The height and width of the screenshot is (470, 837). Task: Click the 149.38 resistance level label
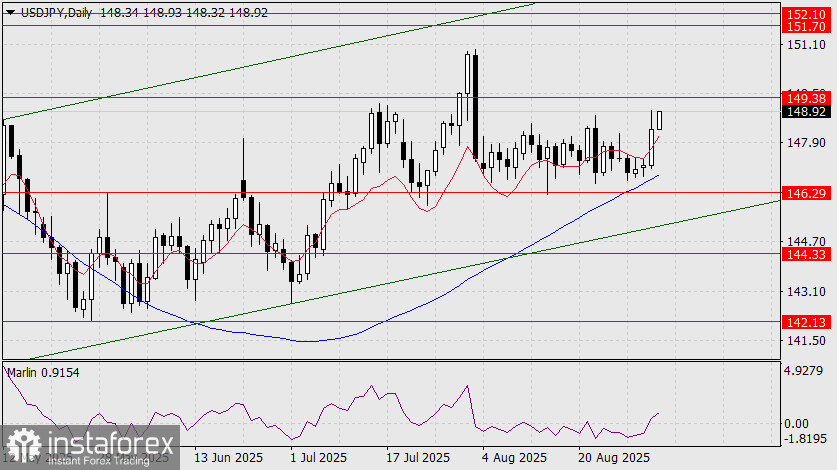click(806, 98)
